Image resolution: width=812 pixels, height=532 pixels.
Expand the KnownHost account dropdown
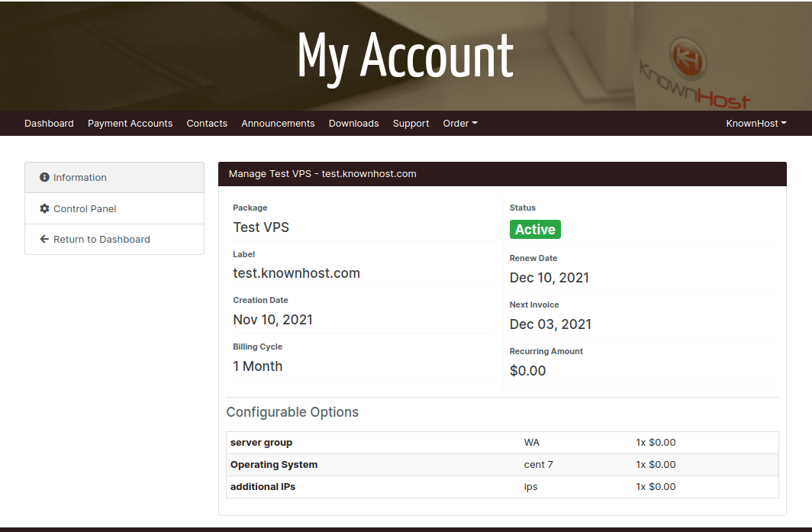(x=756, y=124)
